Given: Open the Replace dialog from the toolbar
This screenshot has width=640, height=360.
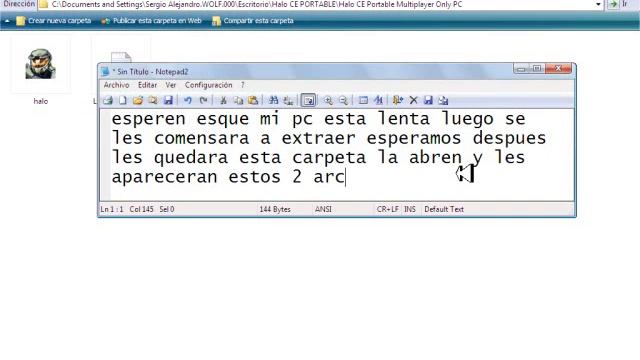Looking at the screenshot, I should tap(288, 100).
